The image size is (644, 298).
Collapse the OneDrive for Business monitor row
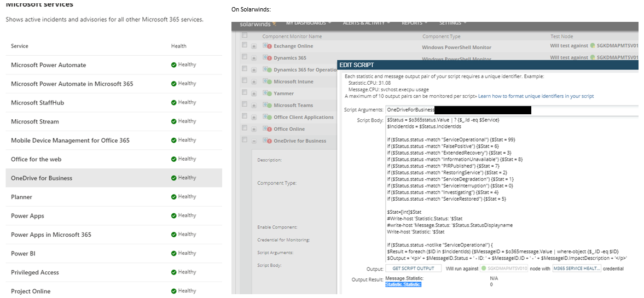point(254,141)
